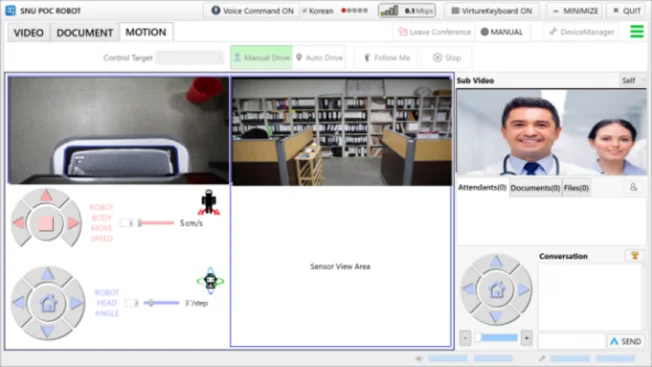
Task: Click the robot body stop square
Action: 46,223
